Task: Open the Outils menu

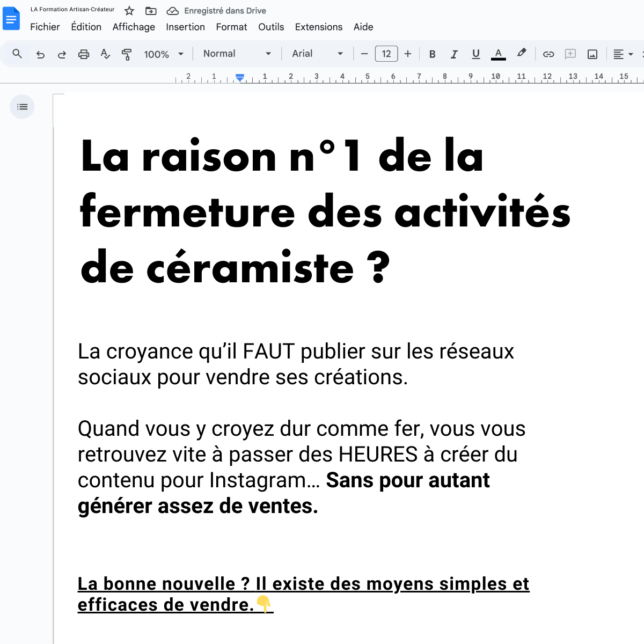Action: (271, 27)
